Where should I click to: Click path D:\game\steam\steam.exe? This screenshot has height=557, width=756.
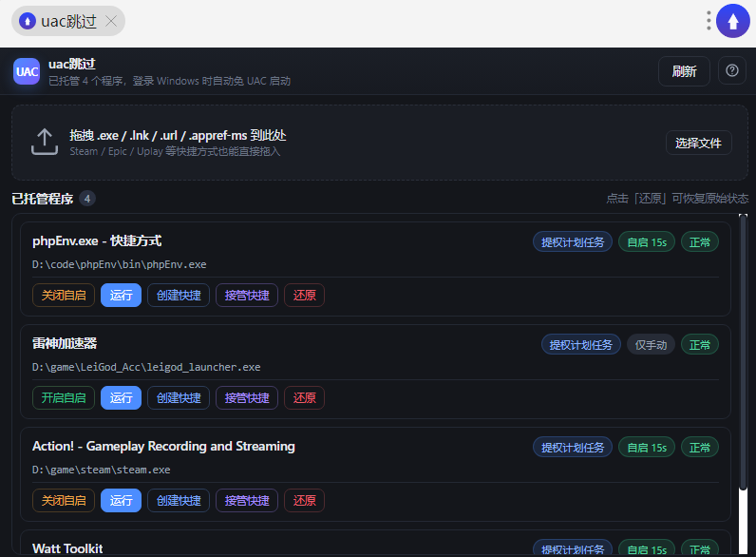click(x=102, y=471)
